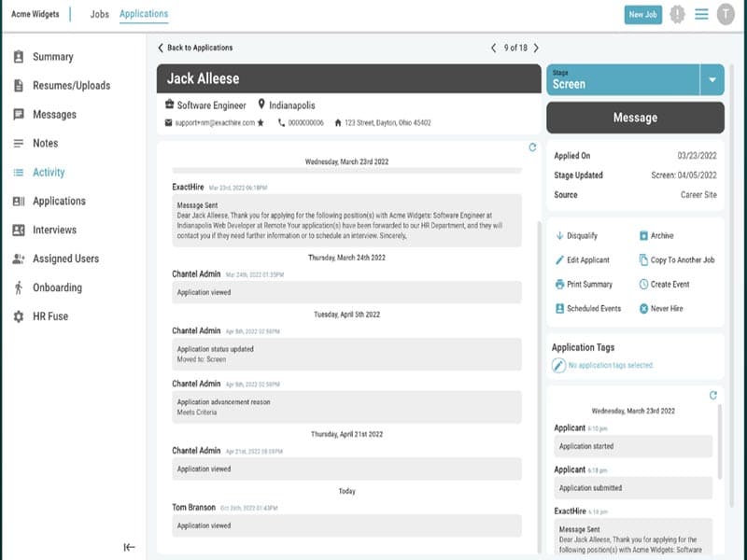747x560 pixels.
Task: Go to the next applicant
Action: tap(536, 48)
